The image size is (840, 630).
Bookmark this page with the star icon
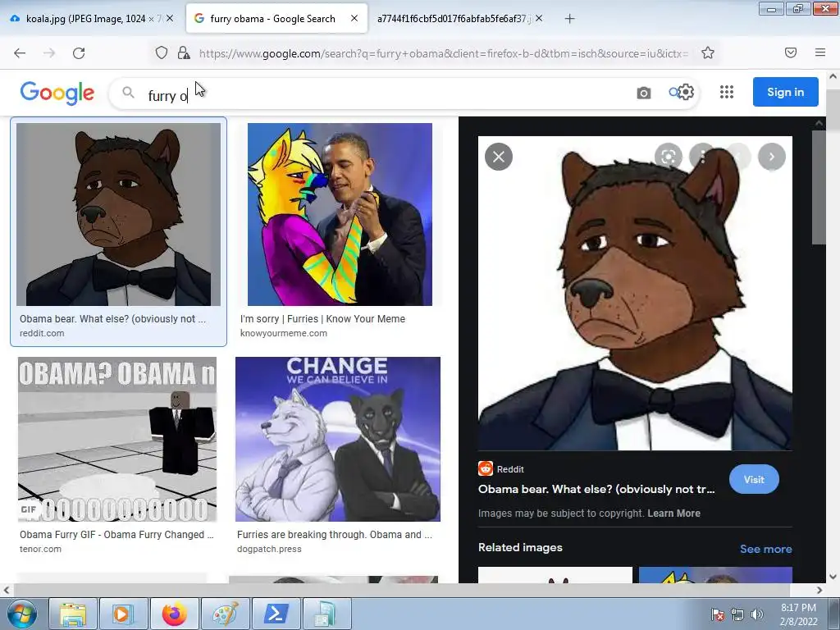point(708,53)
